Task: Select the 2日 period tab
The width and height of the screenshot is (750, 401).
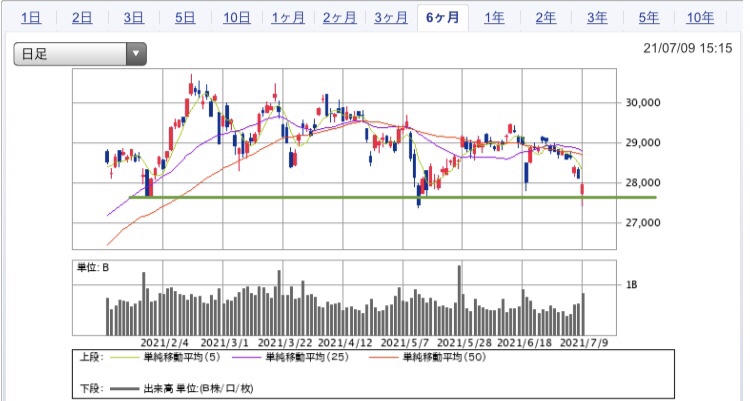Action: (x=82, y=18)
